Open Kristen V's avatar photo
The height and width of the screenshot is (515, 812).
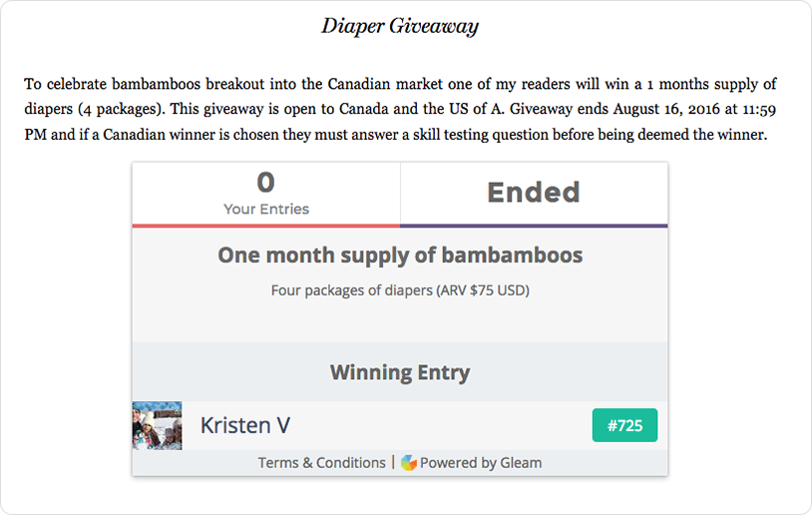[157, 425]
